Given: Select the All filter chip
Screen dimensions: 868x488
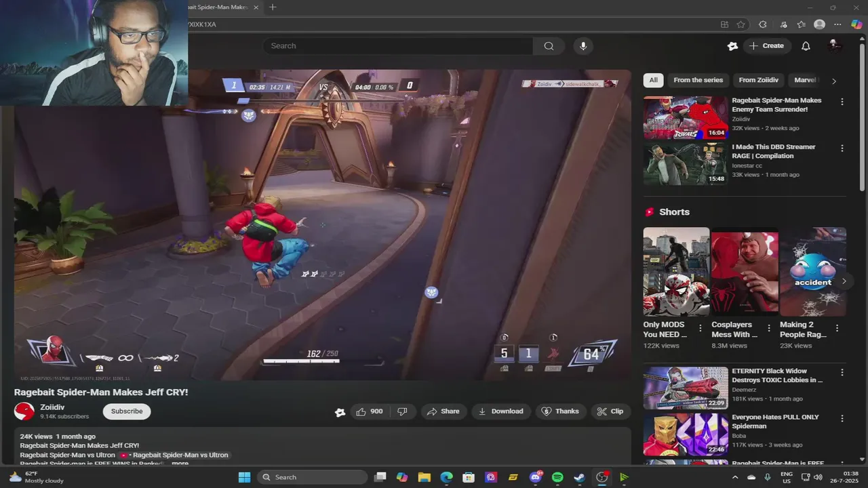Looking at the screenshot, I should pyautogui.click(x=653, y=80).
